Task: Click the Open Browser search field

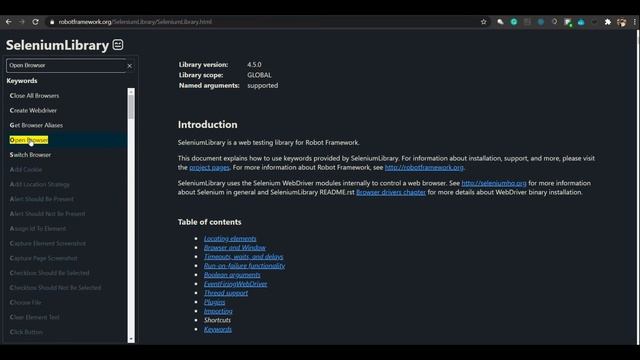Action: point(66,65)
